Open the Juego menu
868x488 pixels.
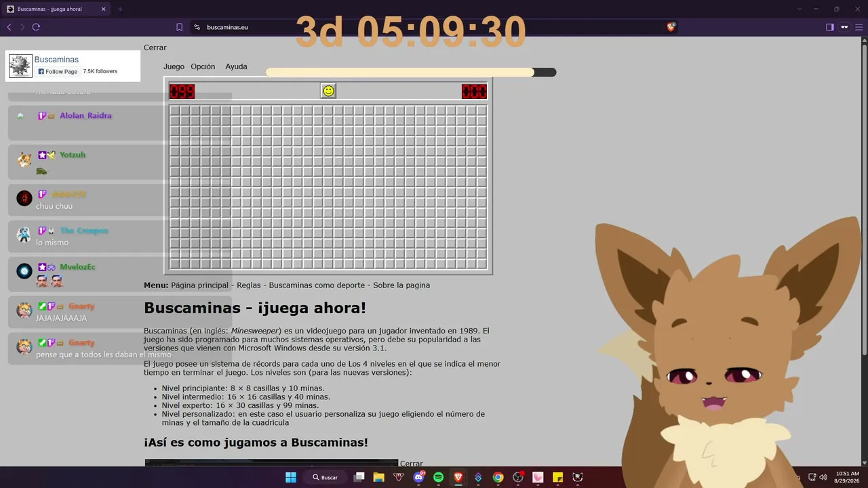click(x=174, y=66)
